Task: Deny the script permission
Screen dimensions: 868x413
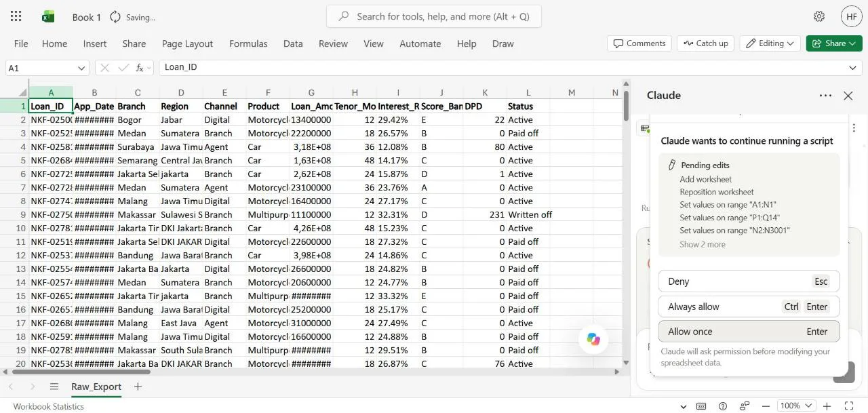Action: pyautogui.click(x=749, y=281)
